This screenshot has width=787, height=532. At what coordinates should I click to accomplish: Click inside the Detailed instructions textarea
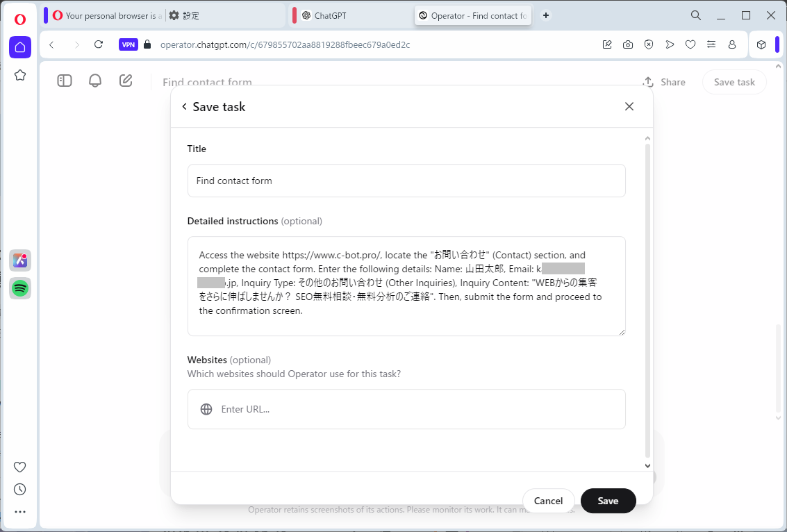406,286
